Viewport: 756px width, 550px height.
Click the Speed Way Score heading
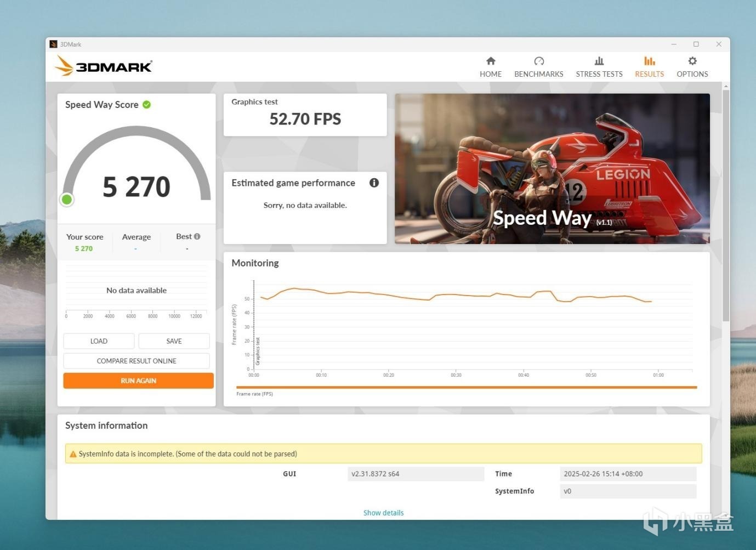click(x=102, y=105)
